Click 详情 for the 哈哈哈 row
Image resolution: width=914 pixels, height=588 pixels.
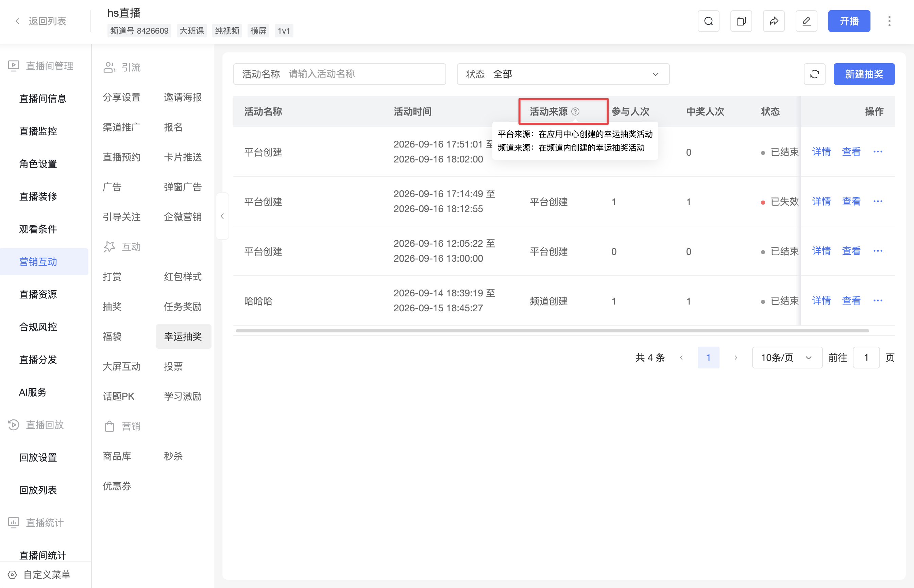pos(821,301)
